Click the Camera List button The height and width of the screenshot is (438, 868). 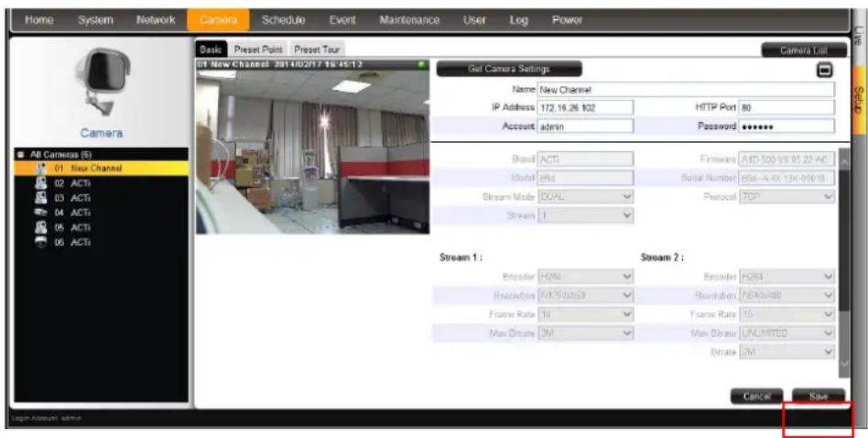[804, 50]
